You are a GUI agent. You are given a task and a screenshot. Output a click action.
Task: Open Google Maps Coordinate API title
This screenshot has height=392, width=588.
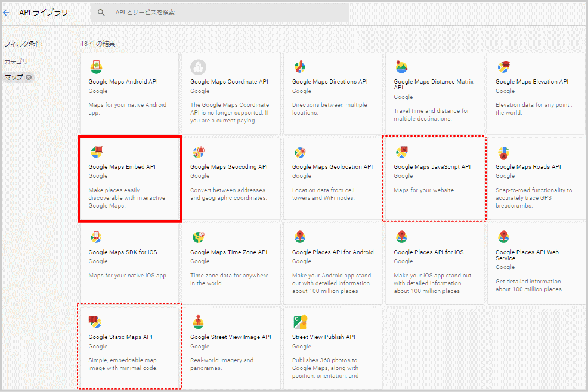click(x=229, y=81)
